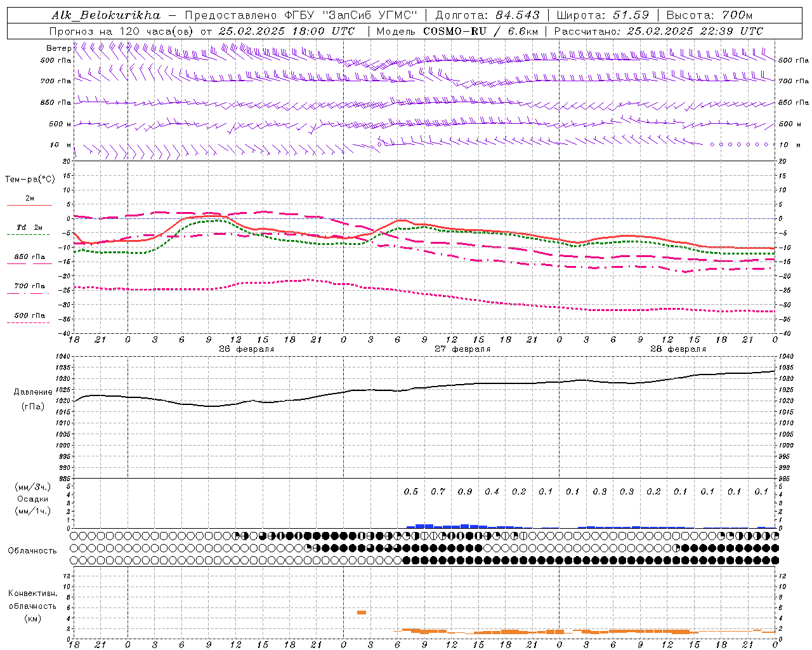Click the (гПа) pressure unit label
The image size is (812, 650).
tap(33, 406)
